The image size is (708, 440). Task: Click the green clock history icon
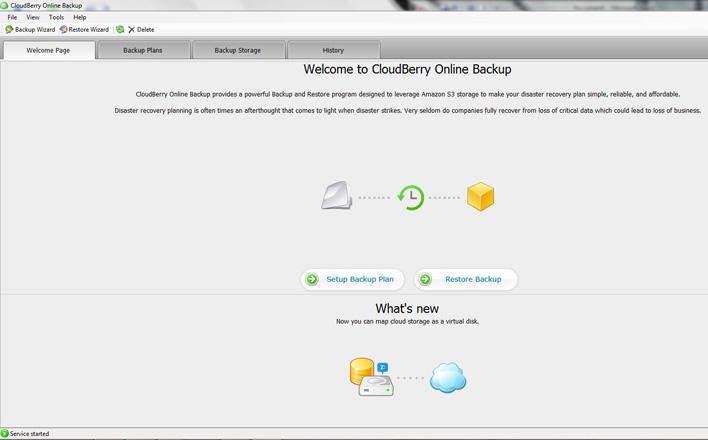tap(411, 197)
